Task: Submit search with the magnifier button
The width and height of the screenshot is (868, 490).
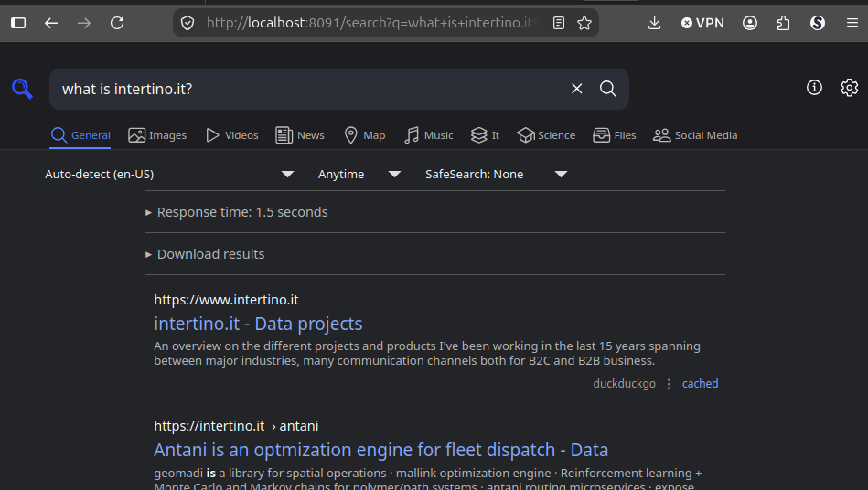Action: click(608, 89)
